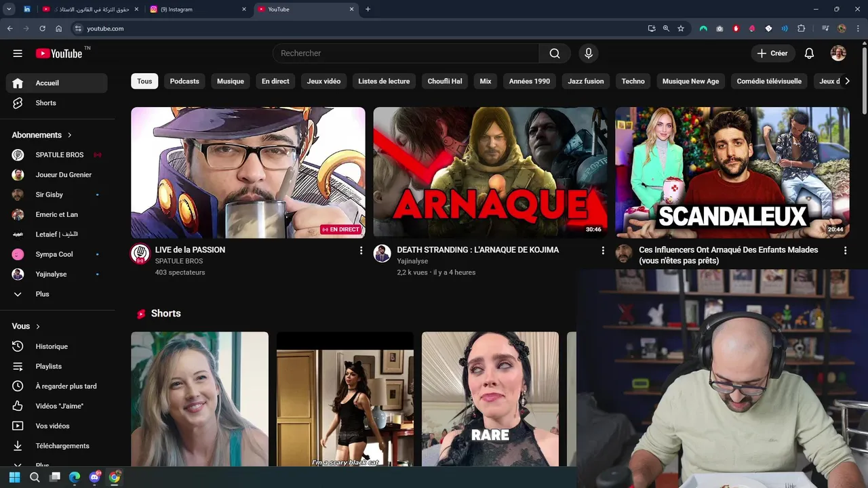Open the browser tab search dropdown
This screenshot has height=488, width=868.
(9, 9)
